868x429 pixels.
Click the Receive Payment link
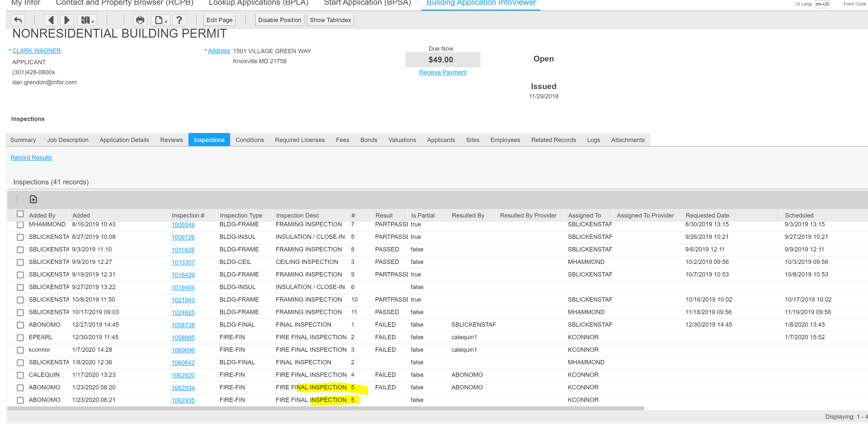(x=442, y=72)
